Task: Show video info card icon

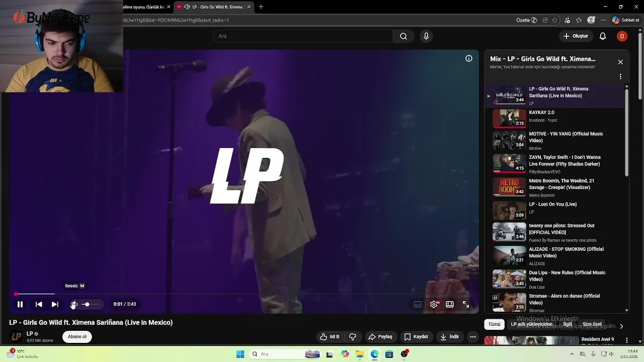Action: coord(469,58)
